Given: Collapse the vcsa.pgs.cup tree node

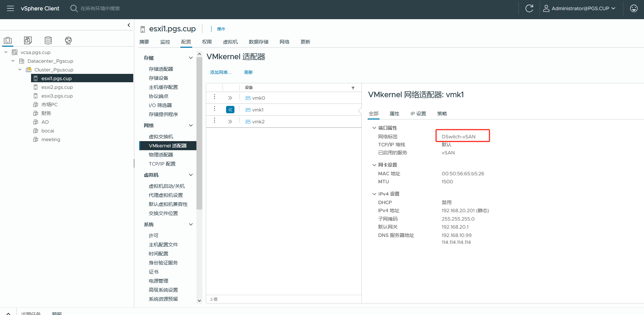Looking at the screenshot, I should pyautogui.click(x=6, y=52).
